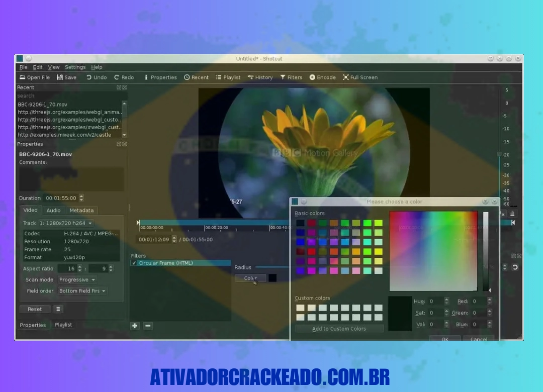Open the View menu
Image resolution: width=543 pixels, height=392 pixels.
point(54,67)
